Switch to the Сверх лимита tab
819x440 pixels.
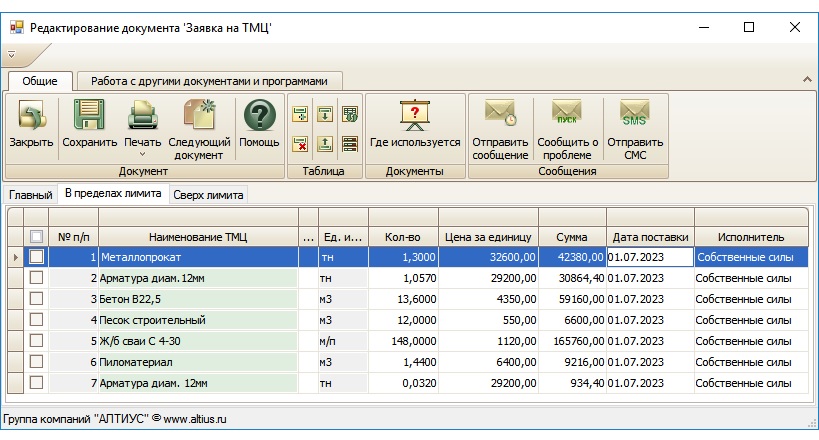tap(208, 195)
